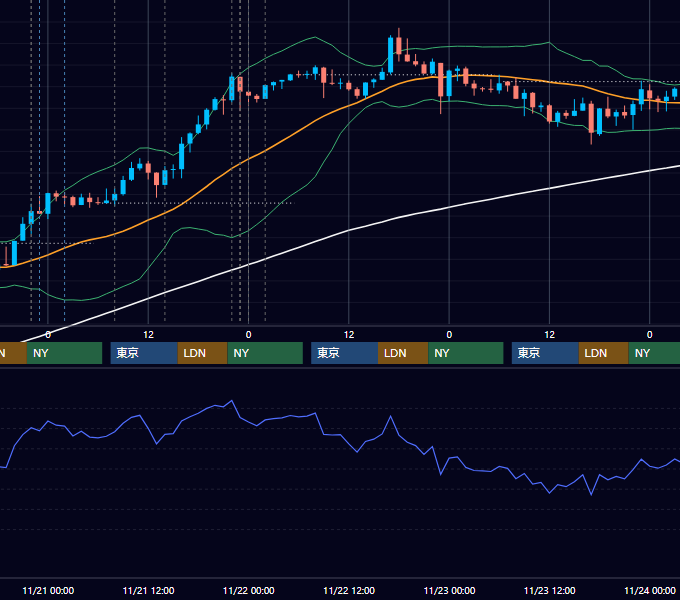
Task: Click the 11/22 12:00 date label
Action: click(x=349, y=590)
